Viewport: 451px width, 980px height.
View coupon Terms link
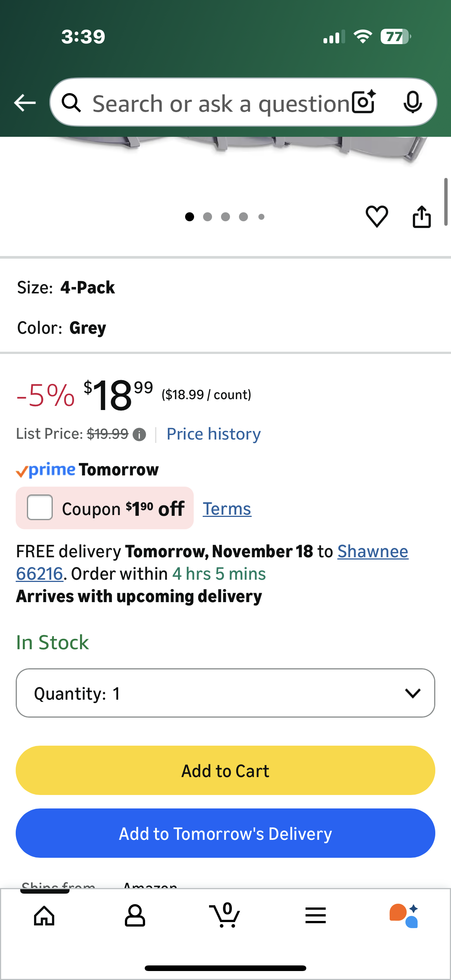point(227,508)
